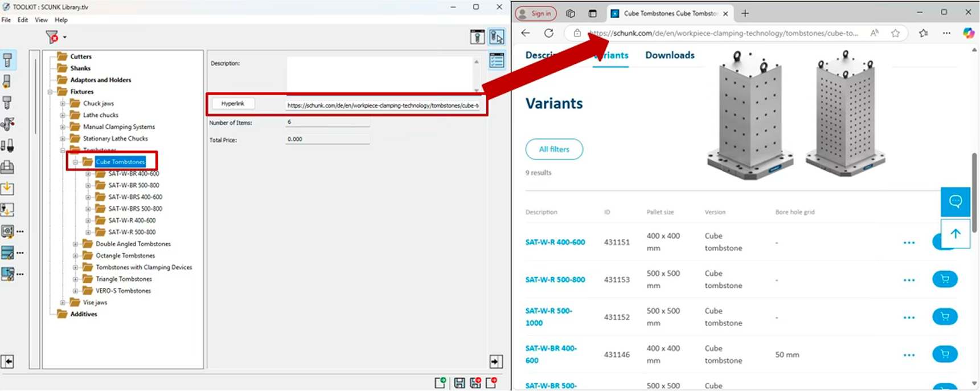
Task: Open the three-dot options for item 431152
Action: click(x=909, y=317)
